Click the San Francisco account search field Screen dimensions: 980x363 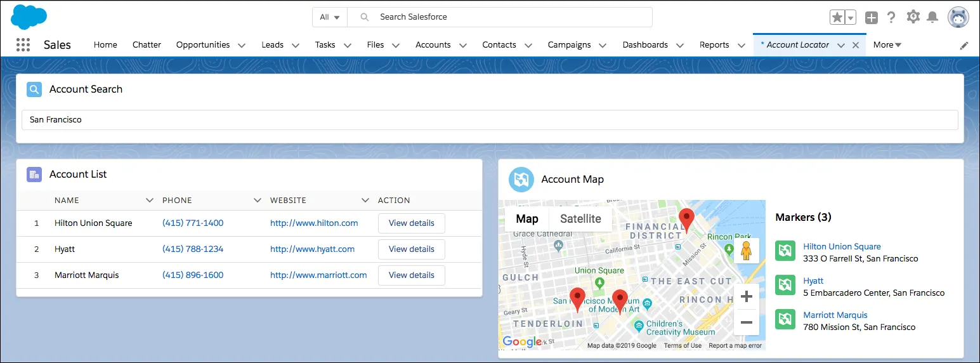pyautogui.click(x=490, y=120)
